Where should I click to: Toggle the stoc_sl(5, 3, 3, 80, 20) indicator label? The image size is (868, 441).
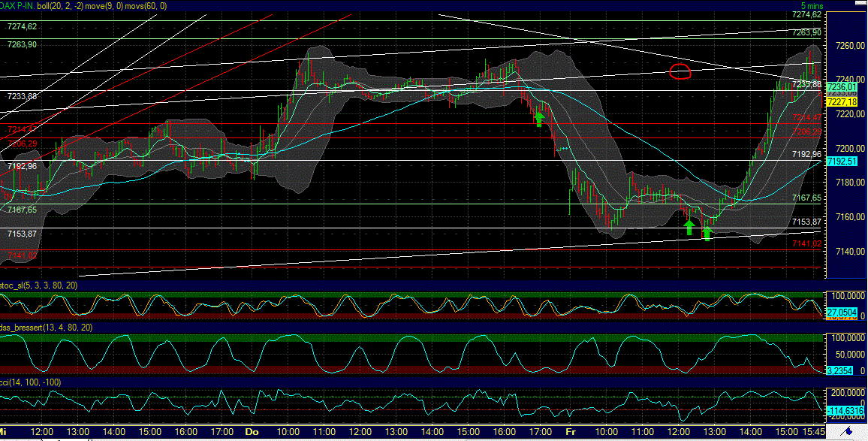pos(38,286)
